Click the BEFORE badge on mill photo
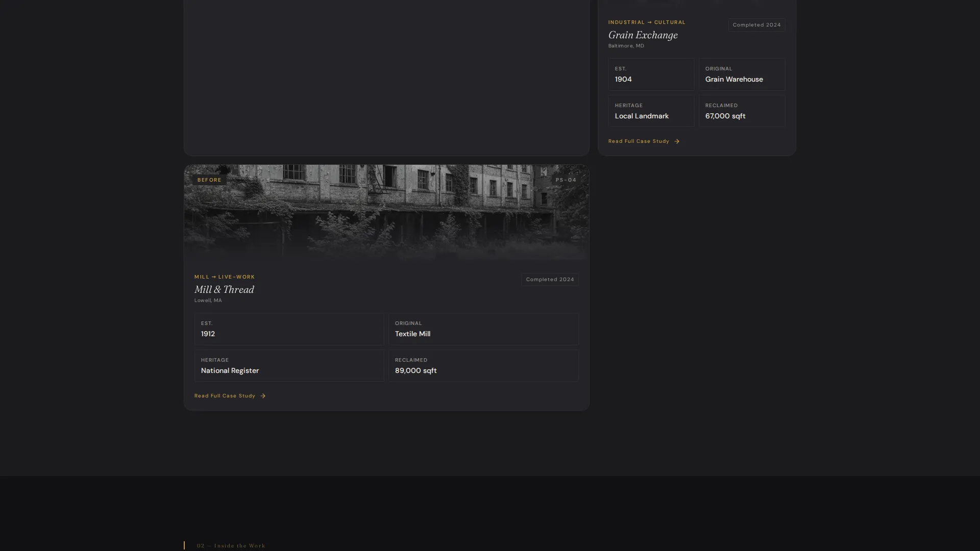The height and width of the screenshot is (551, 980). click(209, 180)
